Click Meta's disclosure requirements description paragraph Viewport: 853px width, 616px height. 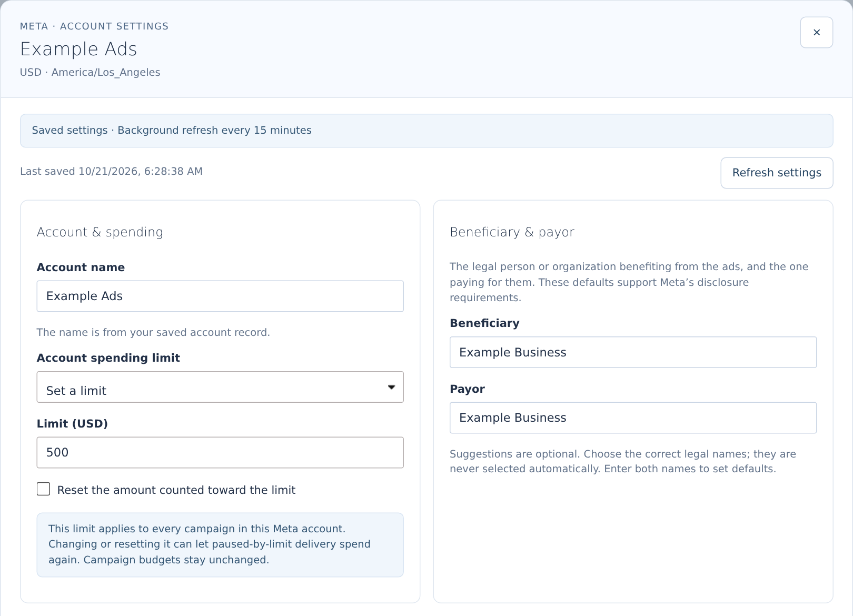tap(629, 282)
